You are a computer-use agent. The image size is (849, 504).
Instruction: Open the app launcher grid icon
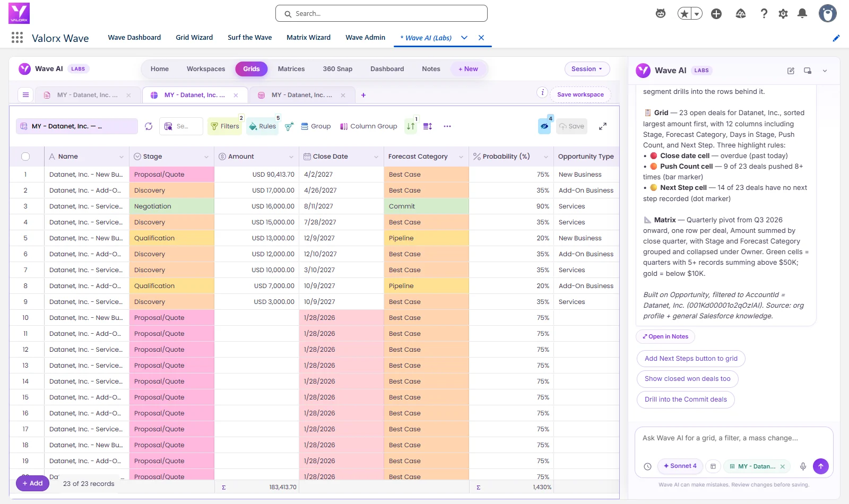17,38
